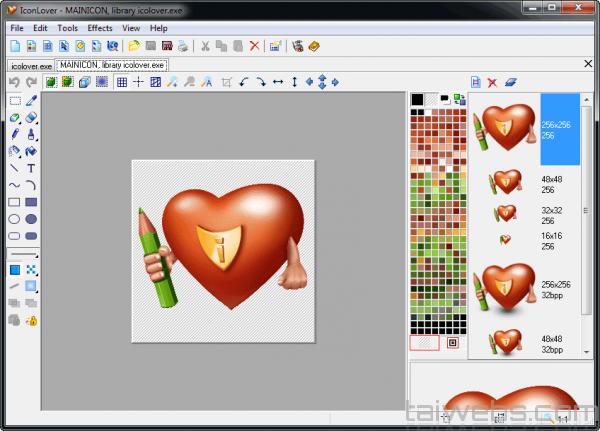Flip image horizontally with double arrow
600x431 pixels.
277,82
